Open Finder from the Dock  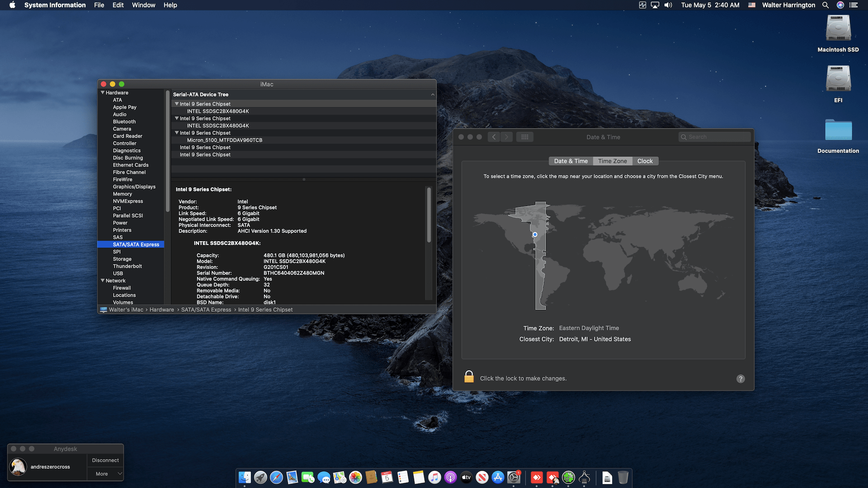click(245, 477)
